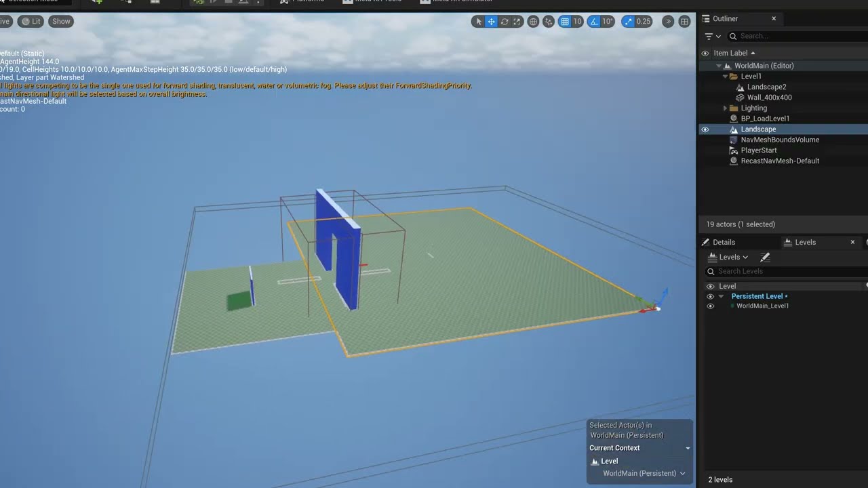Viewport: 868px width, 488px height.
Task: Click the Level1 open folder icon
Action: point(734,77)
